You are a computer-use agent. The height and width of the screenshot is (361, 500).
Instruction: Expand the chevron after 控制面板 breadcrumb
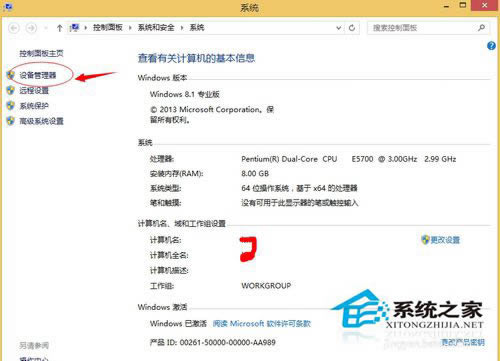130,28
